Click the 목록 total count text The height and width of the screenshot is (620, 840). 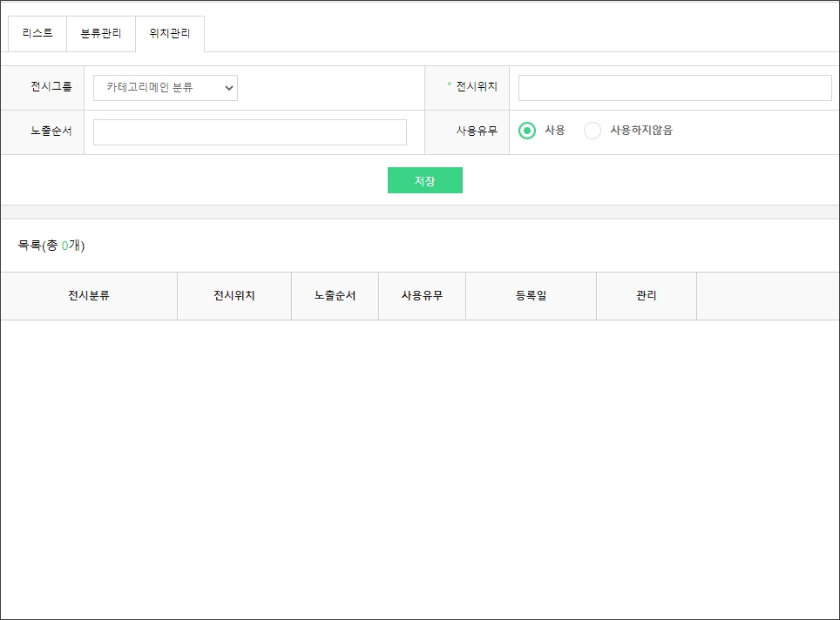[x=51, y=246]
